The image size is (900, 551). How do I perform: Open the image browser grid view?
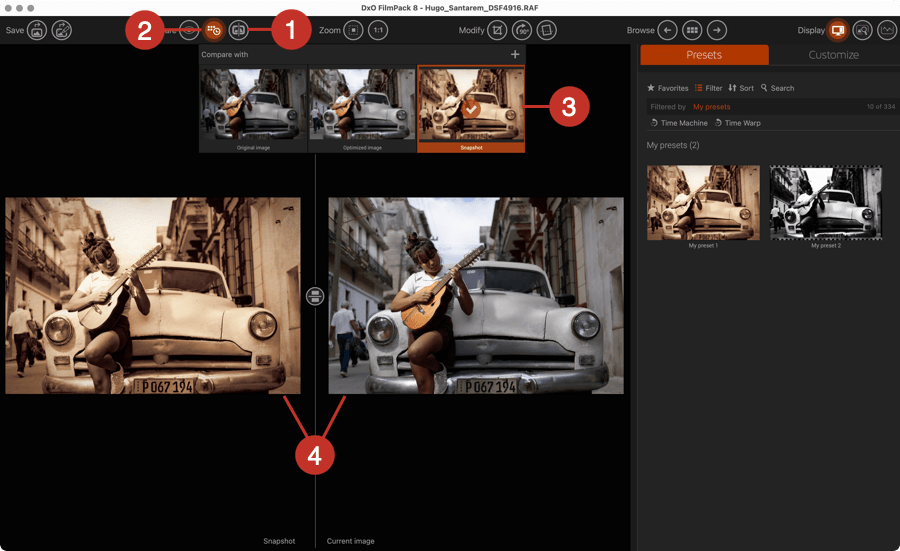(x=692, y=31)
